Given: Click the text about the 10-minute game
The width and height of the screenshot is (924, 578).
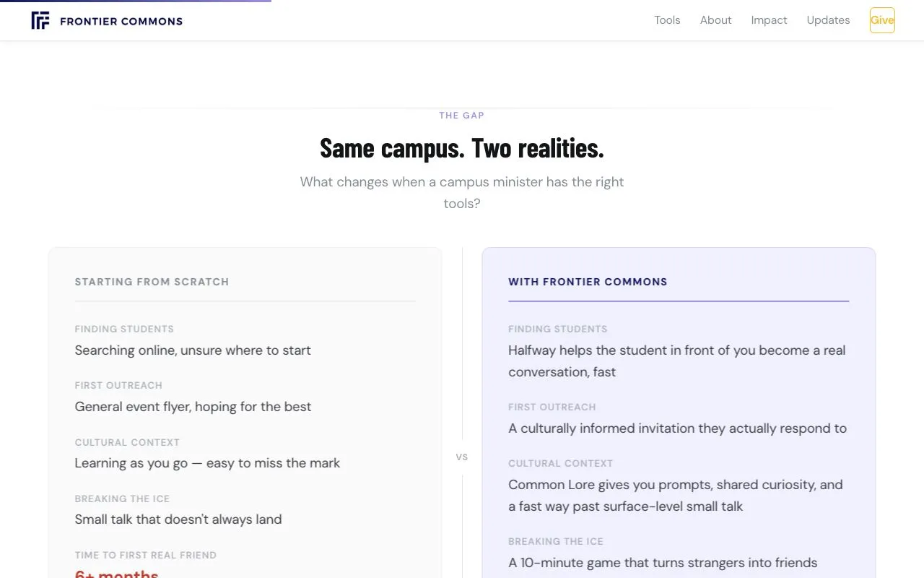Looking at the screenshot, I should (663, 562).
